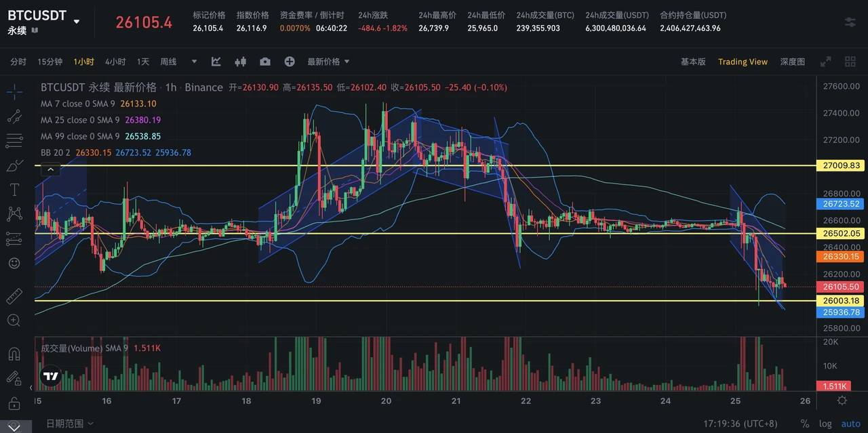The width and height of the screenshot is (868, 433).
Task: Toggle percent scale mode
Action: [x=805, y=424]
